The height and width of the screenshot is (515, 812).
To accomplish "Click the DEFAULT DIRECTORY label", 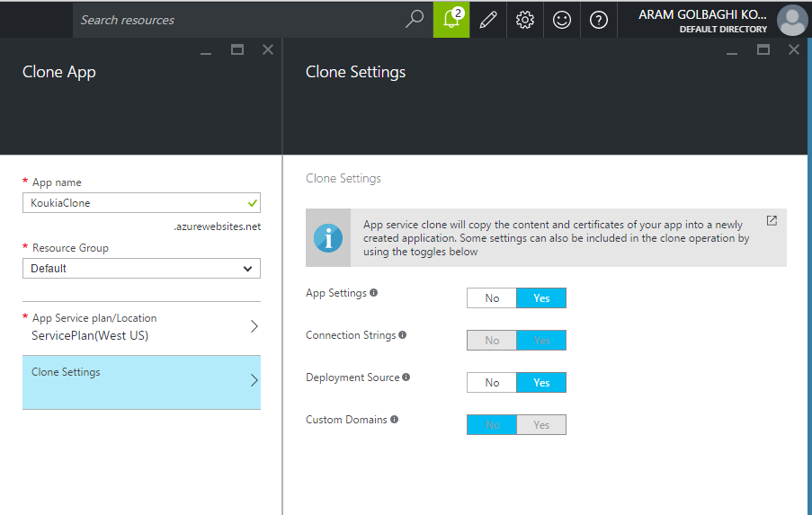I will (723, 30).
